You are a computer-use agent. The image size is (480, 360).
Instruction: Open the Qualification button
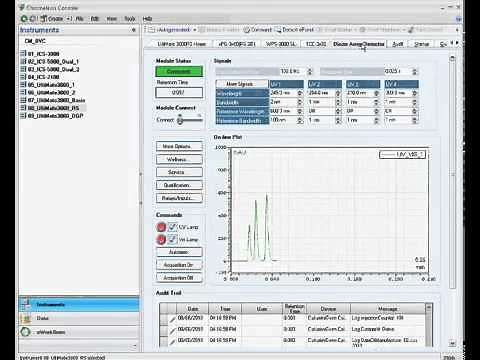[x=179, y=185]
